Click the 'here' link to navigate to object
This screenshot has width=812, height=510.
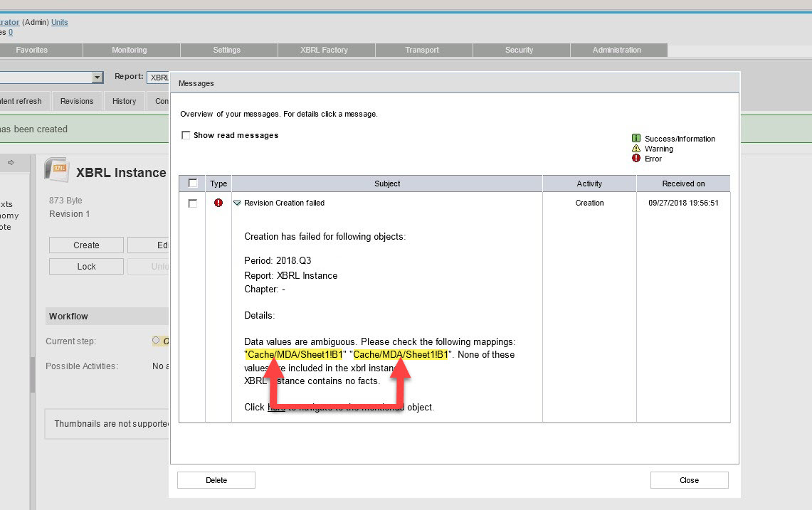pos(276,407)
